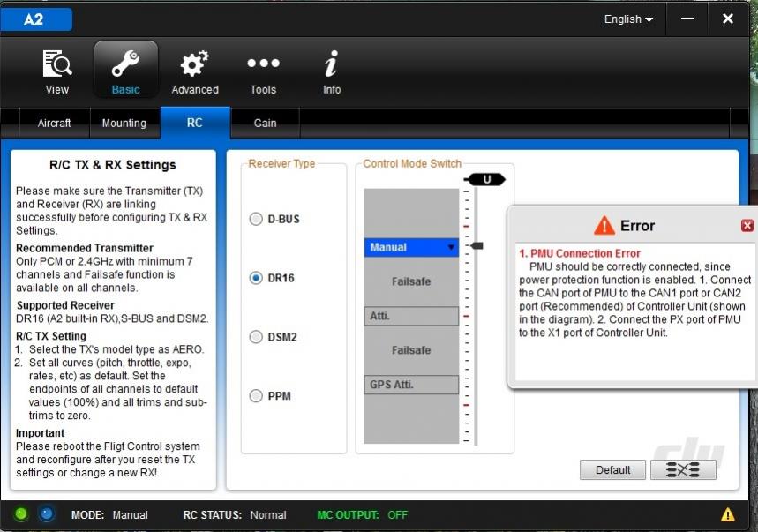Click the A2 logo badge
The height and width of the screenshot is (532, 758).
click(x=36, y=19)
